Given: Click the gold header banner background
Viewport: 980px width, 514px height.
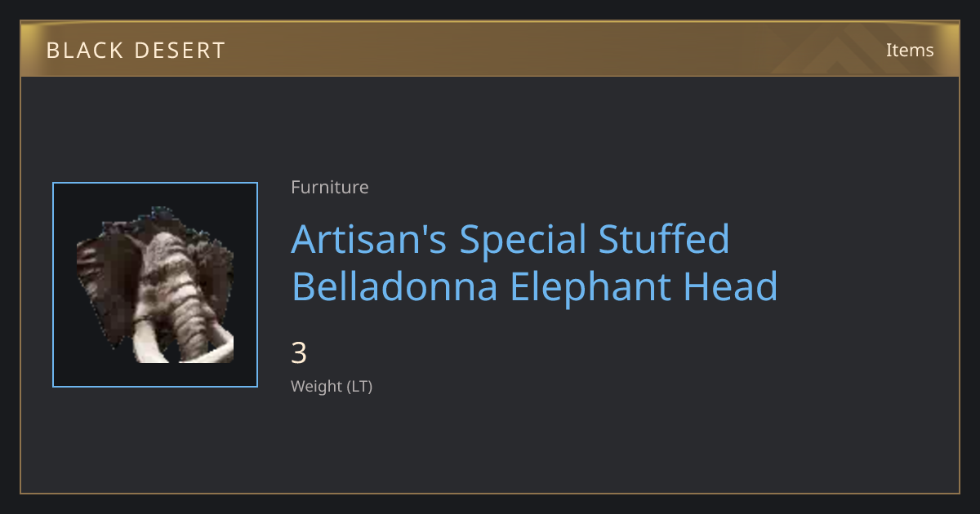Looking at the screenshot, I should pyautogui.click(x=490, y=49).
